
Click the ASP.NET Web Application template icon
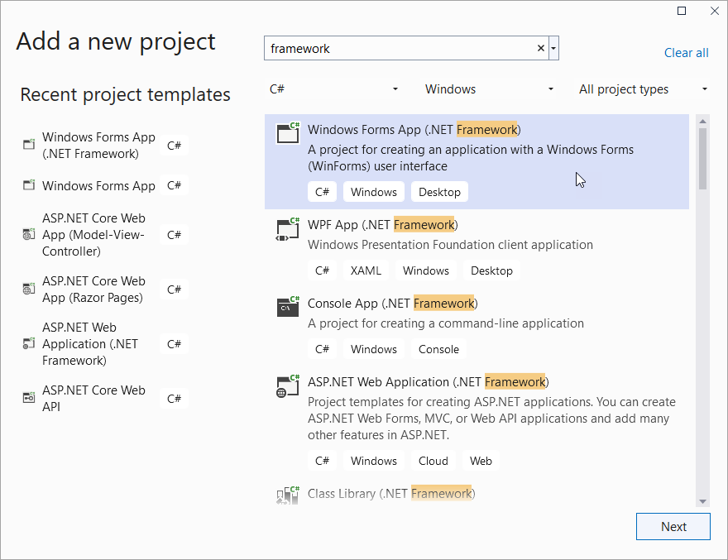(x=288, y=385)
